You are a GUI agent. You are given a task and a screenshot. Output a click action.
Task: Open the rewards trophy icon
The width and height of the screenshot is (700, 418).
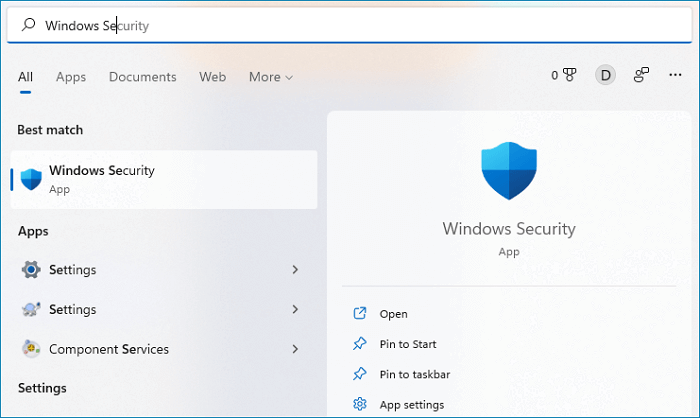(x=570, y=75)
